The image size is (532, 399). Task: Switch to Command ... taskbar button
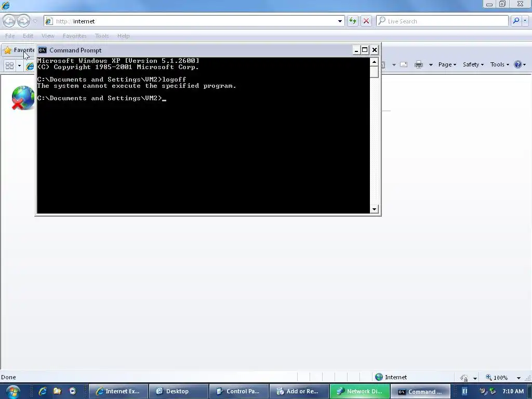click(420, 391)
